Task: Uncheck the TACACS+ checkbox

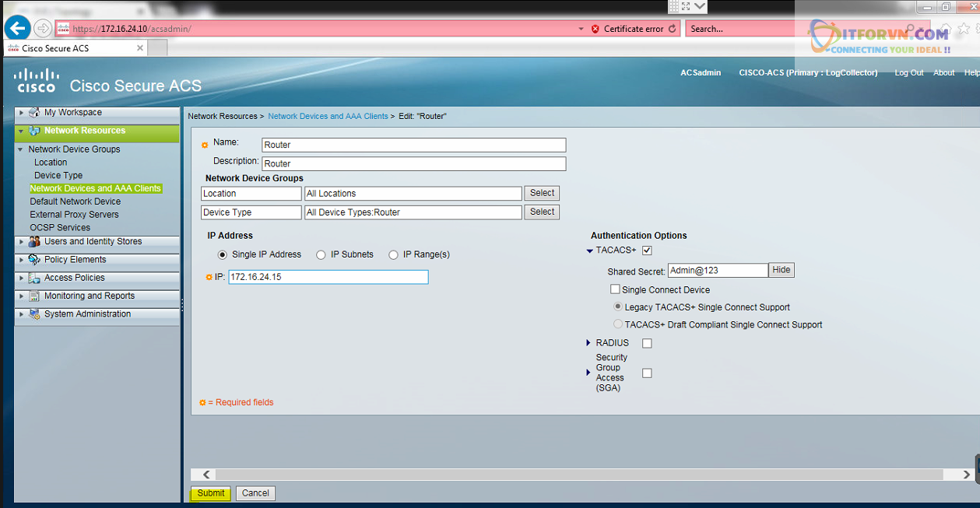Action: 647,250
